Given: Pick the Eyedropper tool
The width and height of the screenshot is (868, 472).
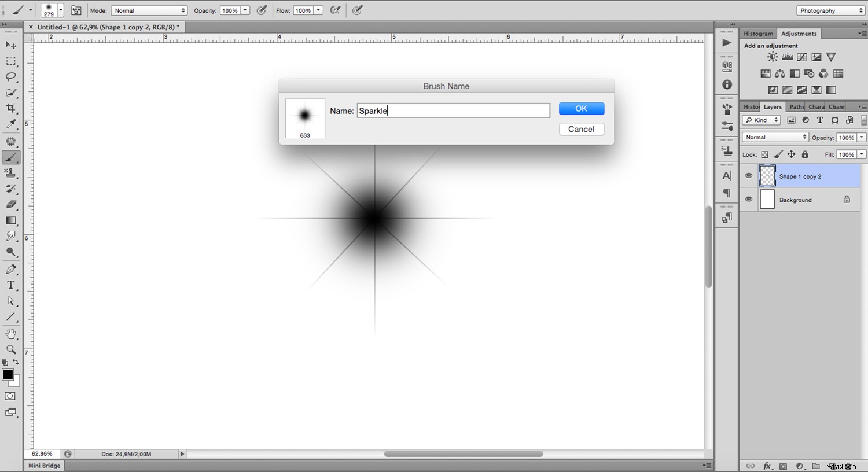Looking at the screenshot, I should 10,124.
